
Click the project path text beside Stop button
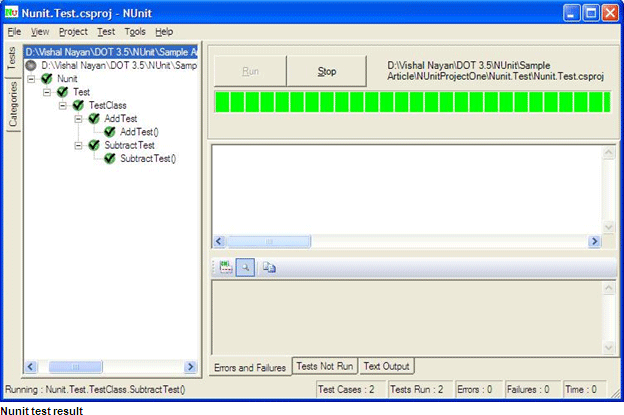(x=495, y=71)
